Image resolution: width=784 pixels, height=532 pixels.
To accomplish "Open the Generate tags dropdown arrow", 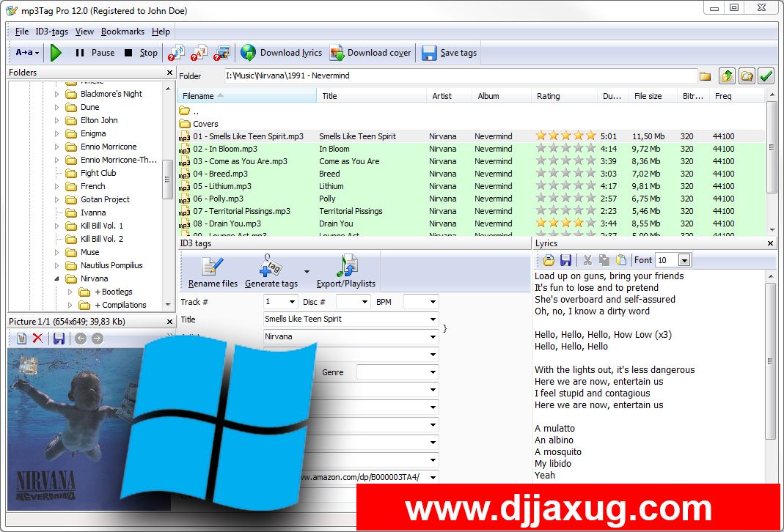I will pos(307,271).
